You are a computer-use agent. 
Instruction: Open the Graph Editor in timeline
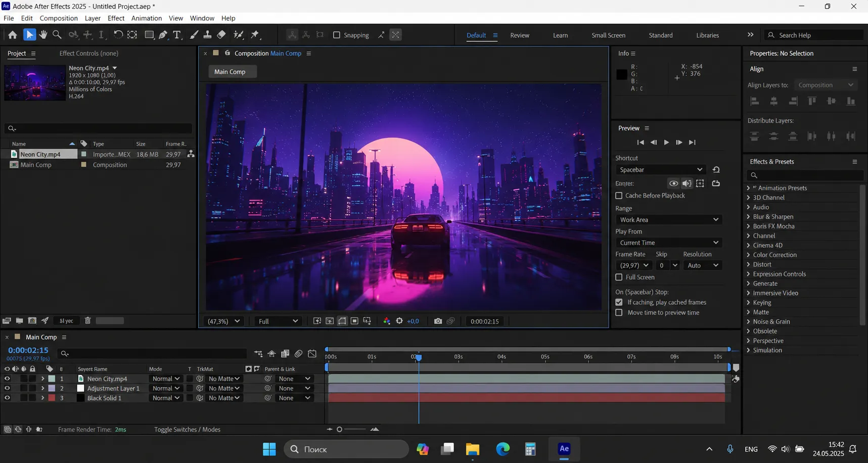click(312, 353)
